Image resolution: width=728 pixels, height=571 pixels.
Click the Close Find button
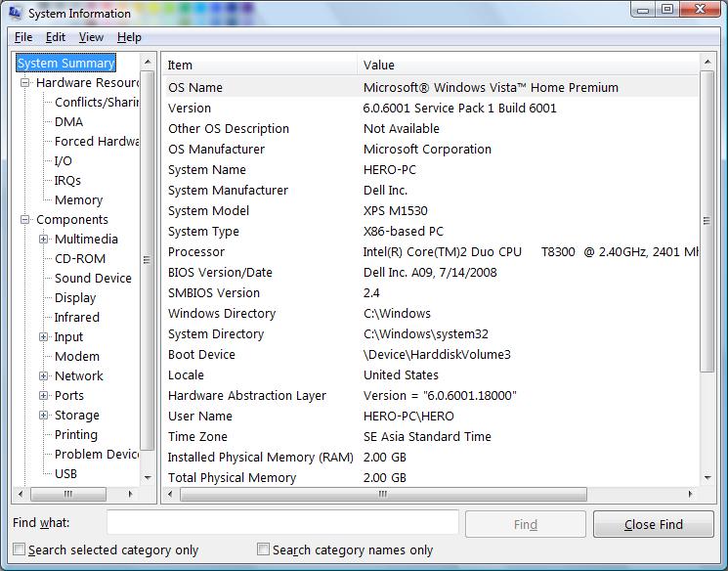point(654,524)
